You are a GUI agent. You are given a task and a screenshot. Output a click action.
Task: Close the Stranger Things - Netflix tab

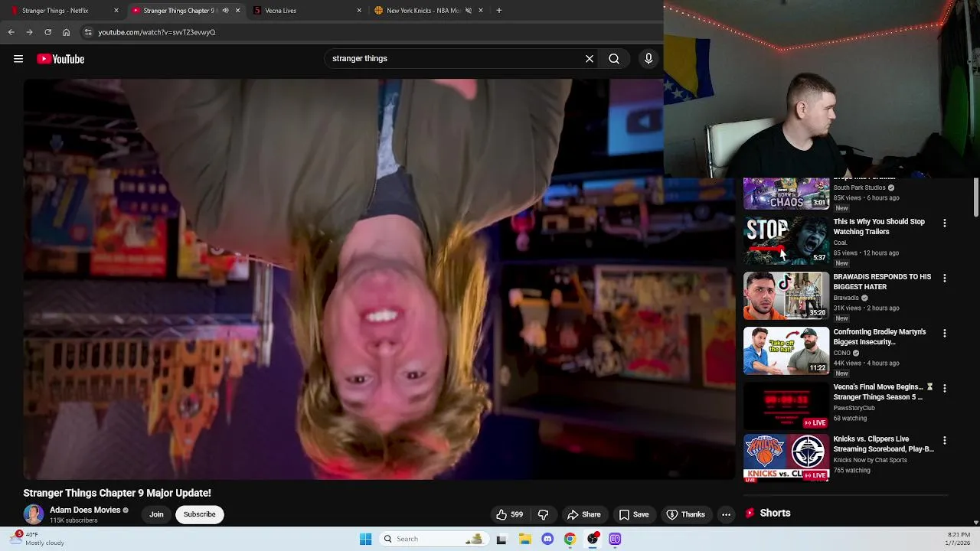(x=116, y=11)
